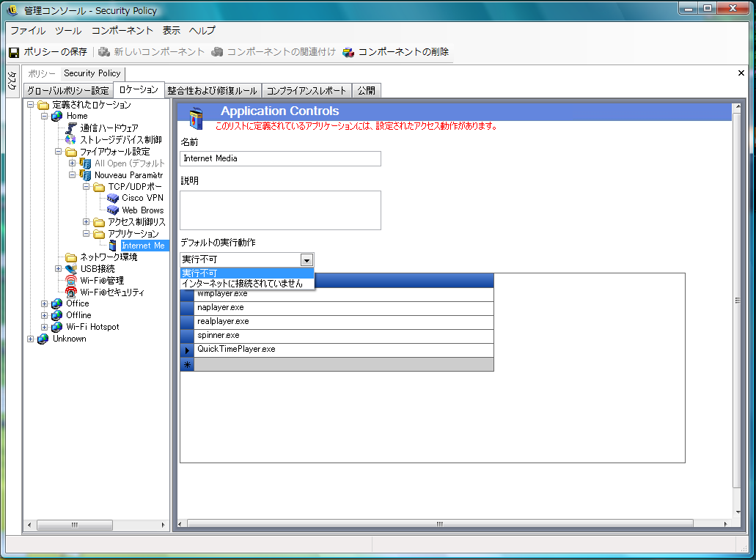Expand the Wi-Fi Hotspot location node
The height and width of the screenshot is (560, 756).
44,327
